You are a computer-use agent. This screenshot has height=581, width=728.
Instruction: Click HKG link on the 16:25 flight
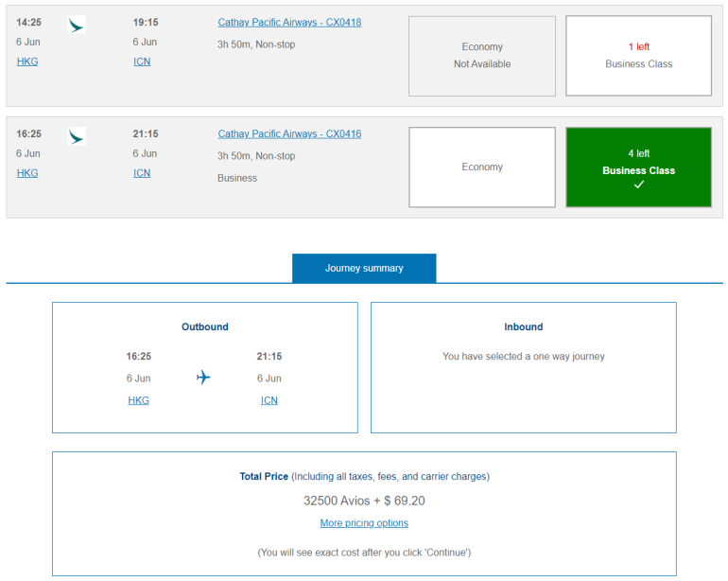point(27,173)
